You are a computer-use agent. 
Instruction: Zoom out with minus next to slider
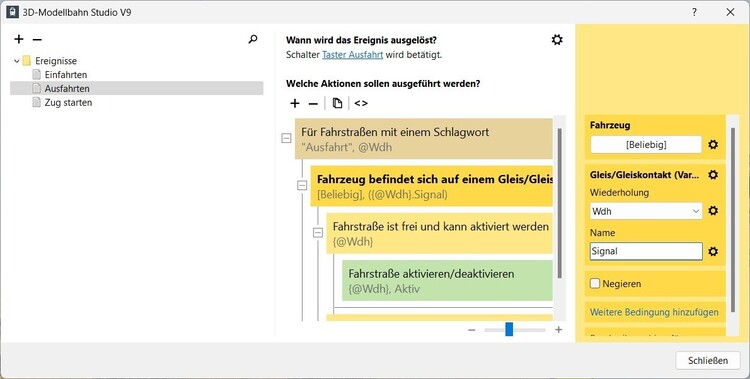click(x=472, y=330)
